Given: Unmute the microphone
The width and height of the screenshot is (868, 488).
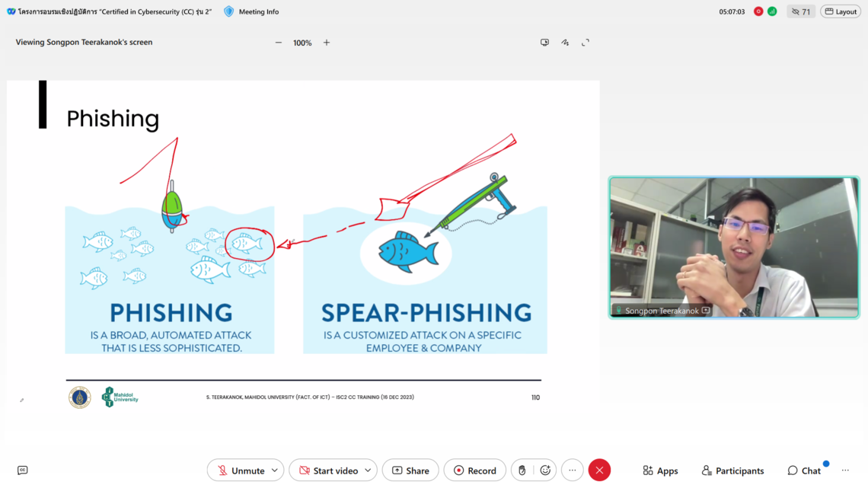Looking at the screenshot, I should click(x=240, y=470).
